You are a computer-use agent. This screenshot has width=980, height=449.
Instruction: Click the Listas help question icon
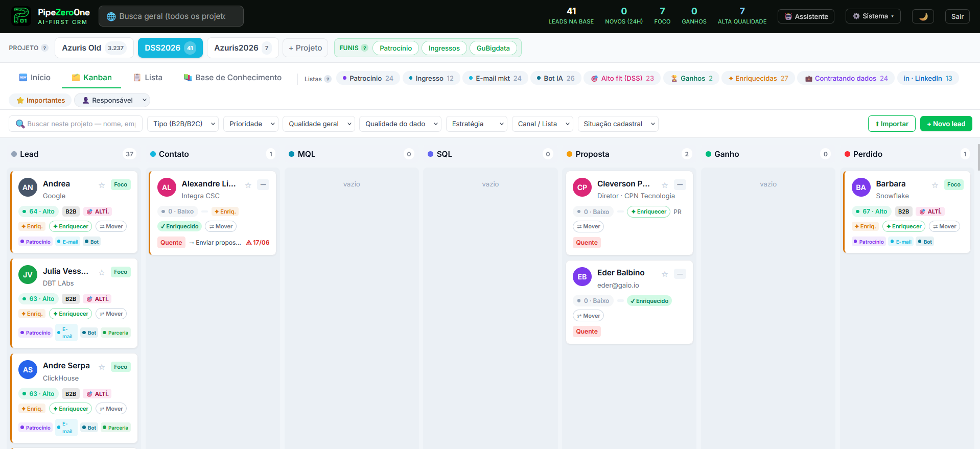(328, 79)
